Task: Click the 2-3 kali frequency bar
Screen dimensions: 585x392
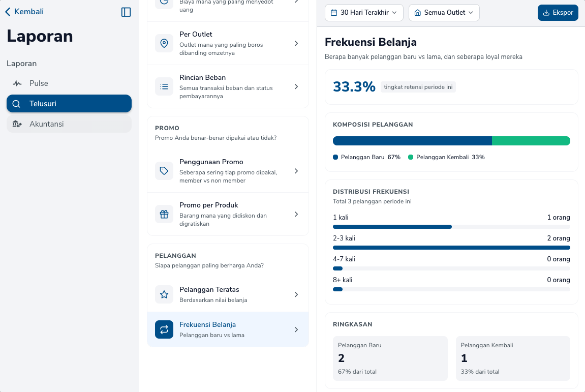Action: (x=451, y=248)
